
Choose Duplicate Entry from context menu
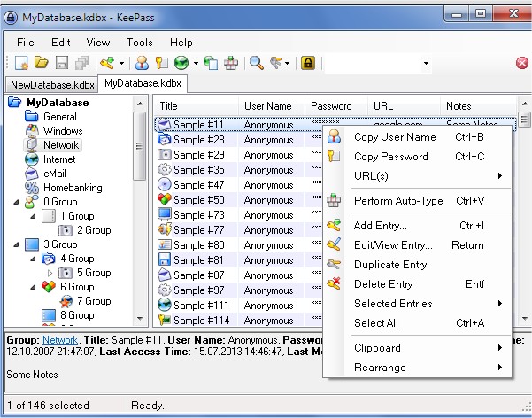[x=389, y=265]
